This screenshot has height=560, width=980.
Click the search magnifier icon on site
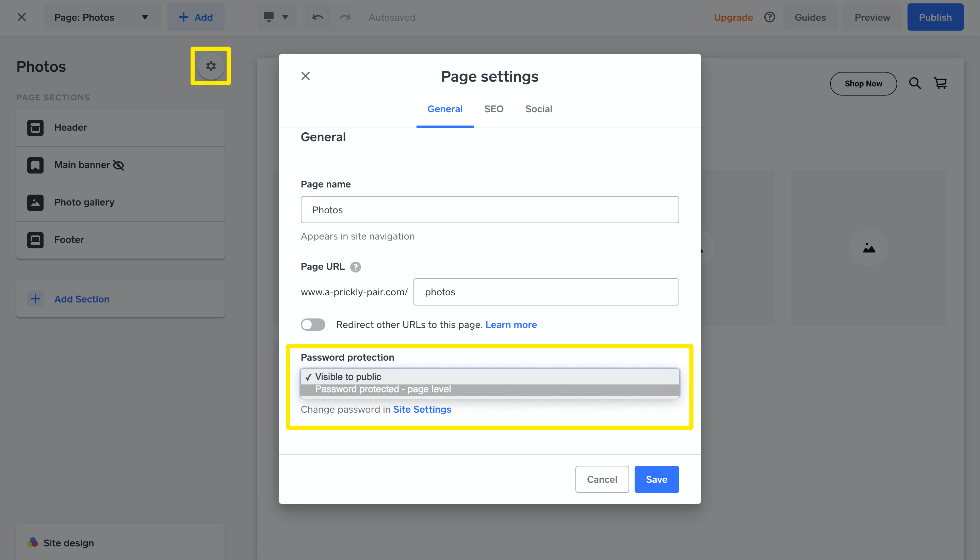click(x=915, y=83)
